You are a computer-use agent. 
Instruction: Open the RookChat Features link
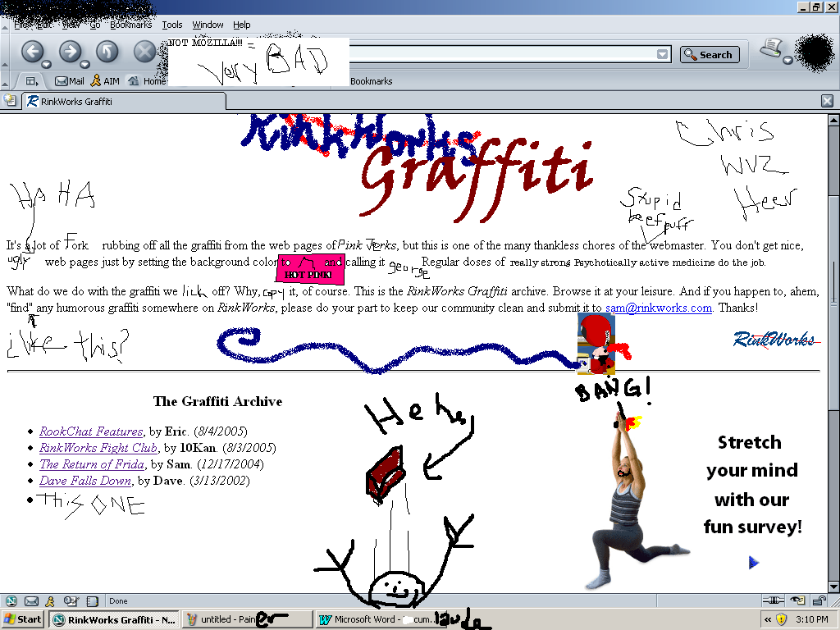tap(91, 431)
